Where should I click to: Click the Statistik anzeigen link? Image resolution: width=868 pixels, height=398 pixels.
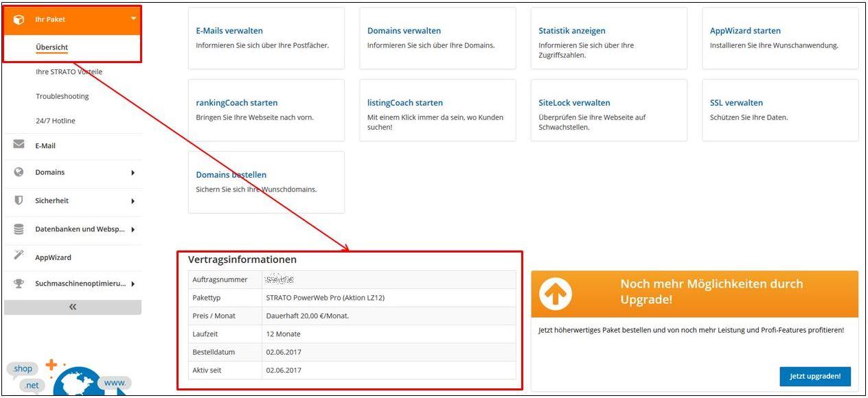[571, 30]
